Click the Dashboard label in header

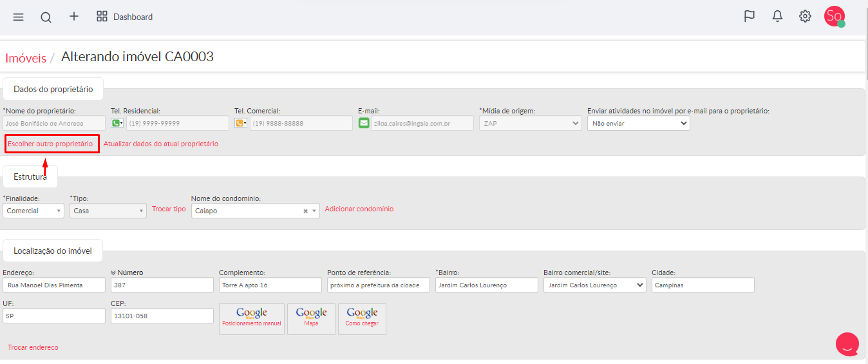point(133,17)
